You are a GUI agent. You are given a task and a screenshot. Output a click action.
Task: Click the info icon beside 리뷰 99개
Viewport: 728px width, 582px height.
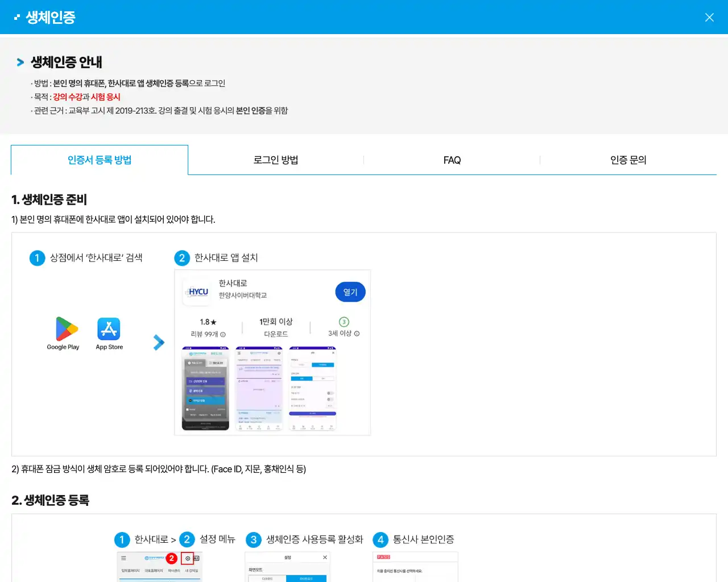[224, 334]
